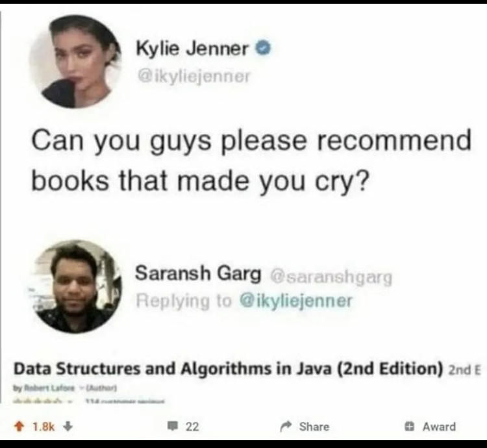Downvote the post with the down arrow

point(68,427)
